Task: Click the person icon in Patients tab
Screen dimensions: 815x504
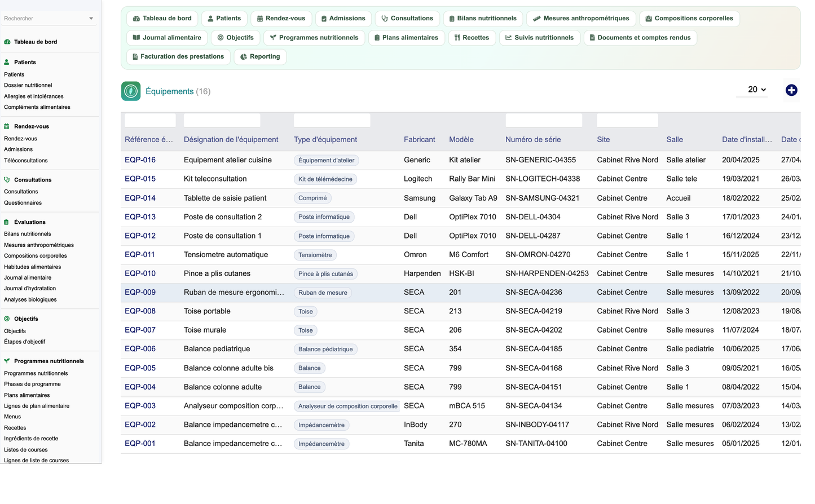Action: tap(210, 19)
